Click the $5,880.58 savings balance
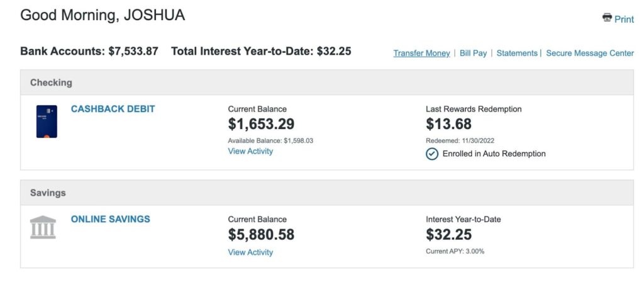Image resolution: width=644 pixels, height=282 pixels. [261, 235]
